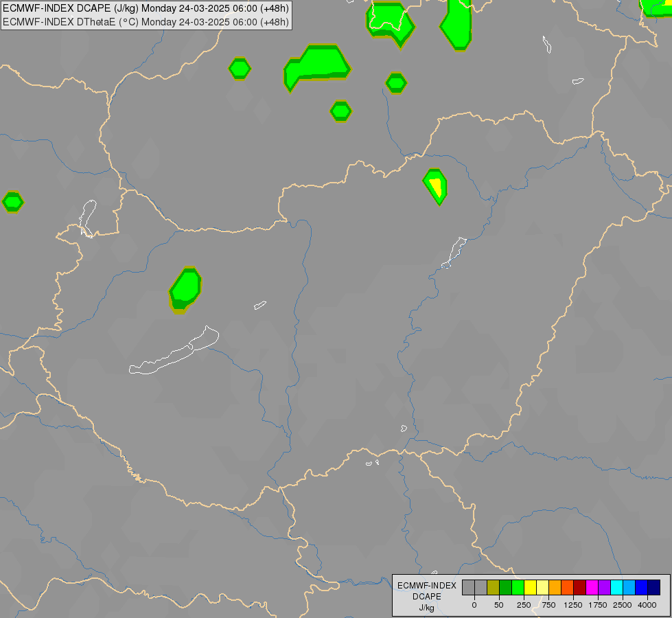Select the bright yellow legend swatch
This screenshot has height=618, width=672.
click(x=530, y=588)
